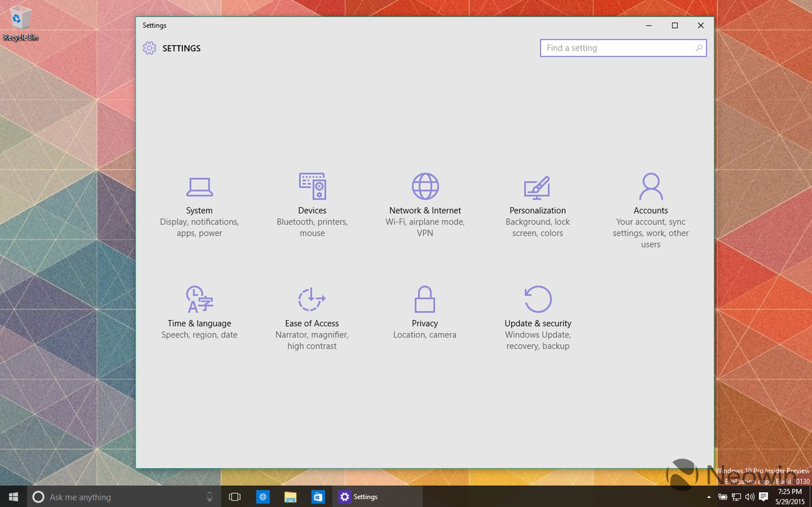Open Devices settings category icon

312,186
